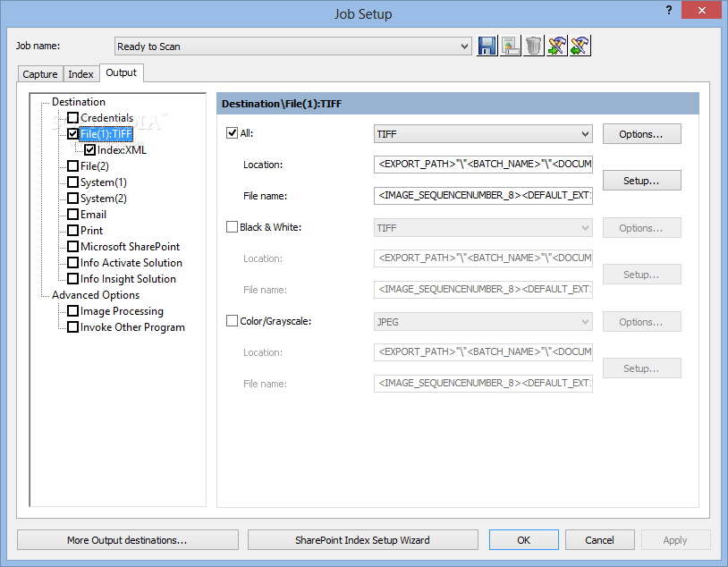
Task: Open the Job name dropdown
Action: click(x=293, y=47)
